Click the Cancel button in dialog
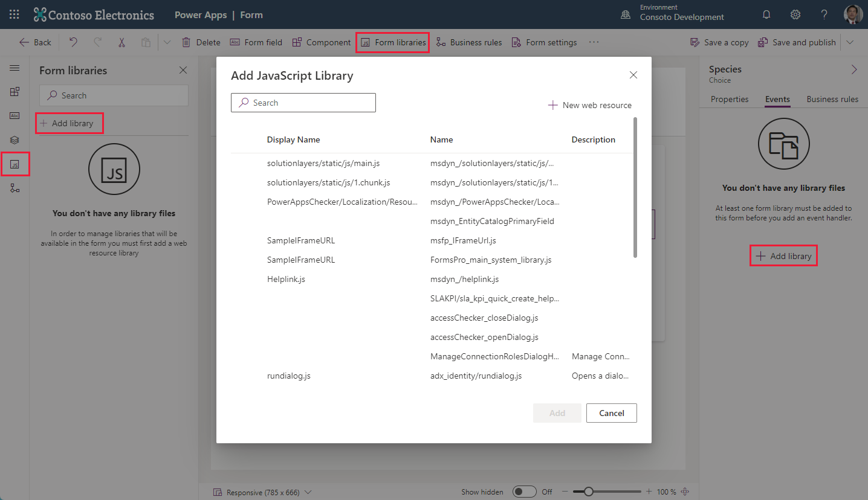868x500 pixels. (612, 413)
